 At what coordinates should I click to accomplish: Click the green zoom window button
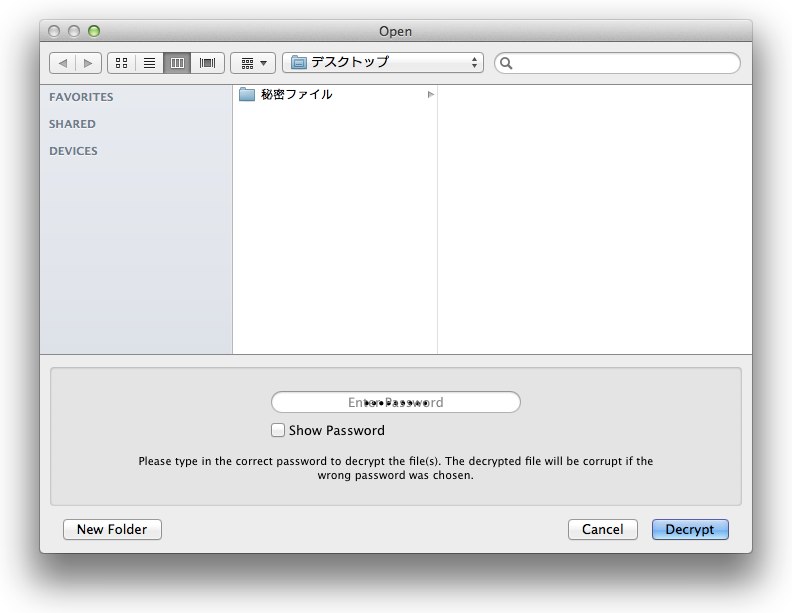94,31
